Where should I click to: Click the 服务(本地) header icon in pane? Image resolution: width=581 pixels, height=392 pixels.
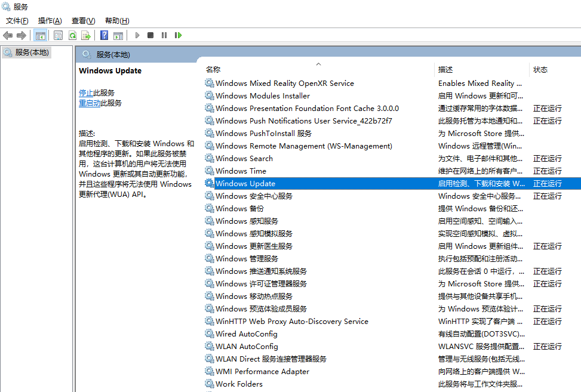87,55
